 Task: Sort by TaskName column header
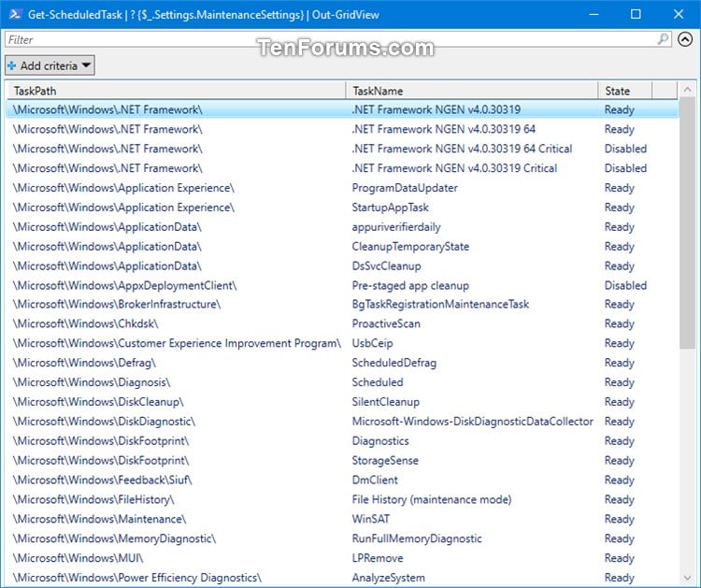pyautogui.click(x=472, y=91)
